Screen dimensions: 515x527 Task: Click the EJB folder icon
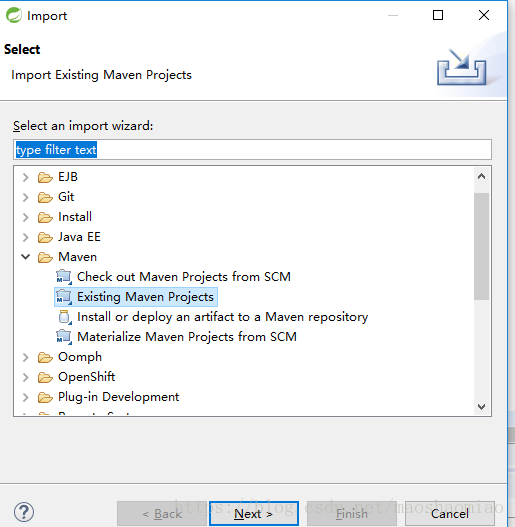point(45,177)
